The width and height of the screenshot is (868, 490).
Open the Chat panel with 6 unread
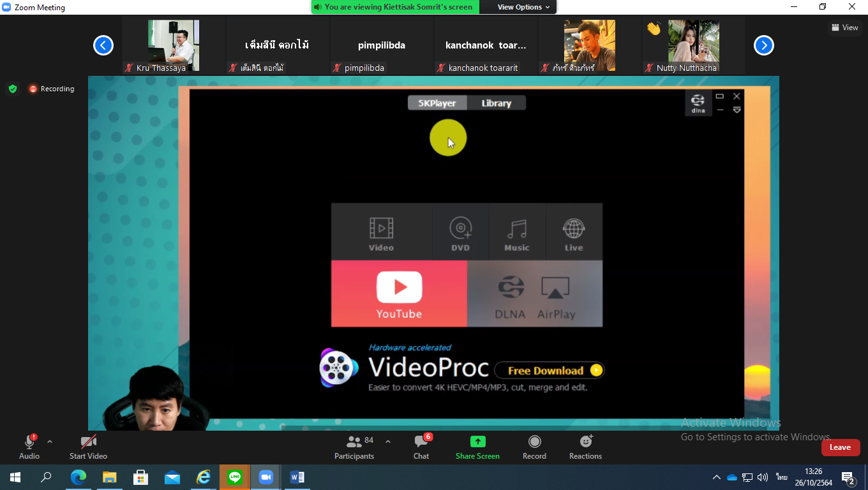pyautogui.click(x=421, y=447)
